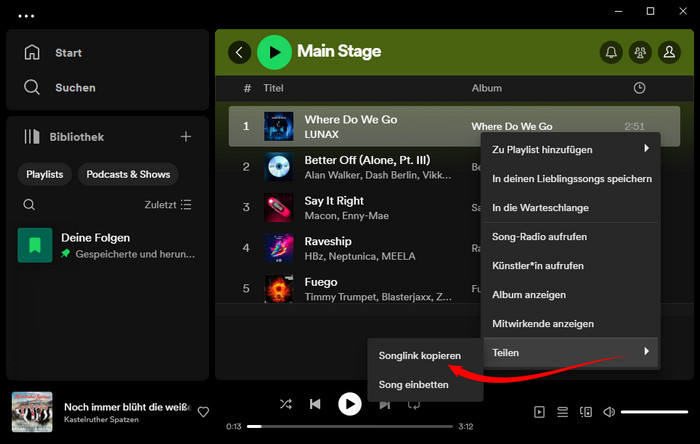Viewport: 700px width, 444px height.
Task: Toggle shuffle playback
Action: [286, 404]
